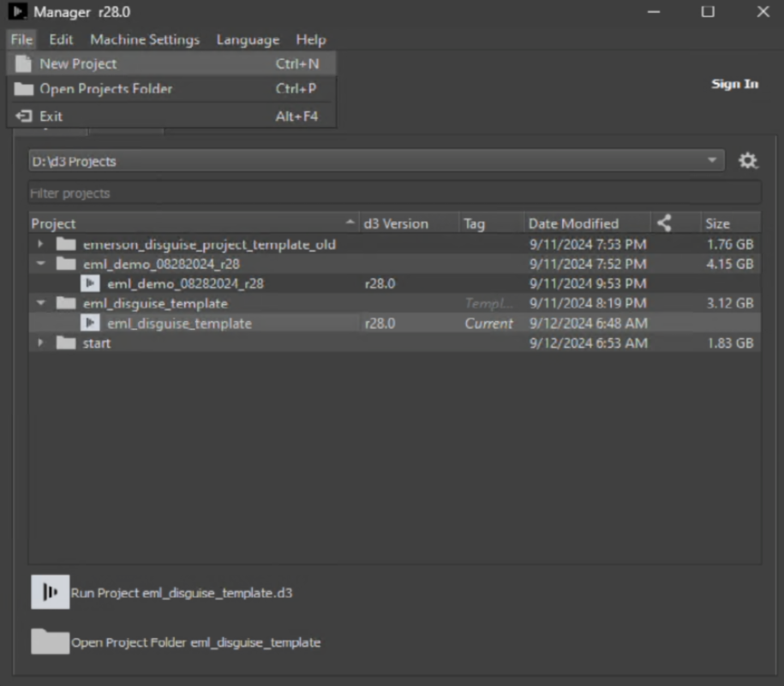Open the File menu
Screen dimensions: 784x686
tap(21, 39)
